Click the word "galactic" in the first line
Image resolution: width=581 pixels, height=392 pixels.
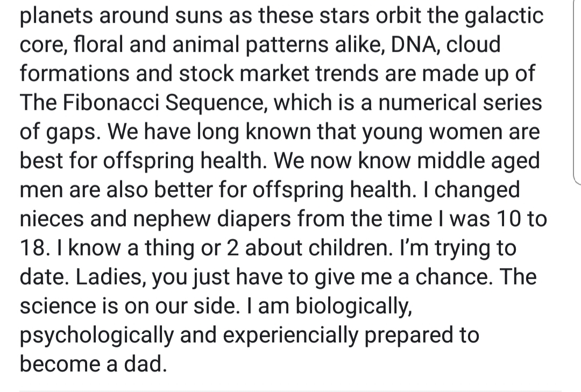pos(504,17)
